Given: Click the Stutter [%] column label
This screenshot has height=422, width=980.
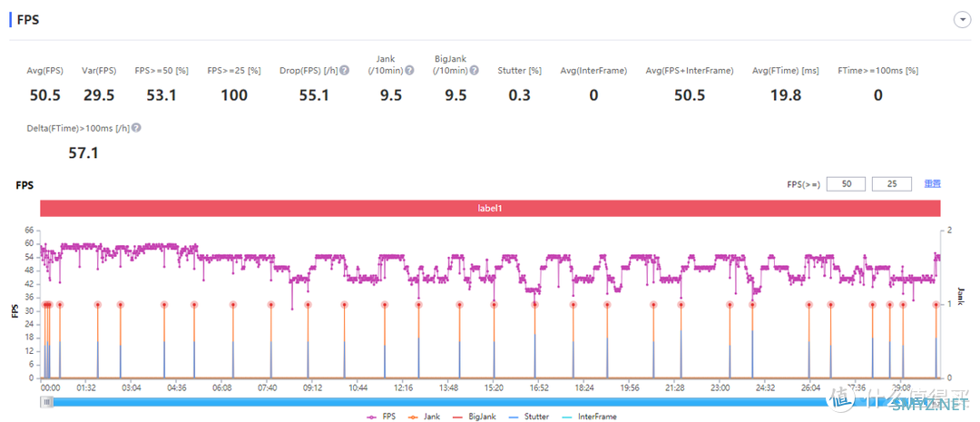Looking at the screenshot, I should point(519,71).
